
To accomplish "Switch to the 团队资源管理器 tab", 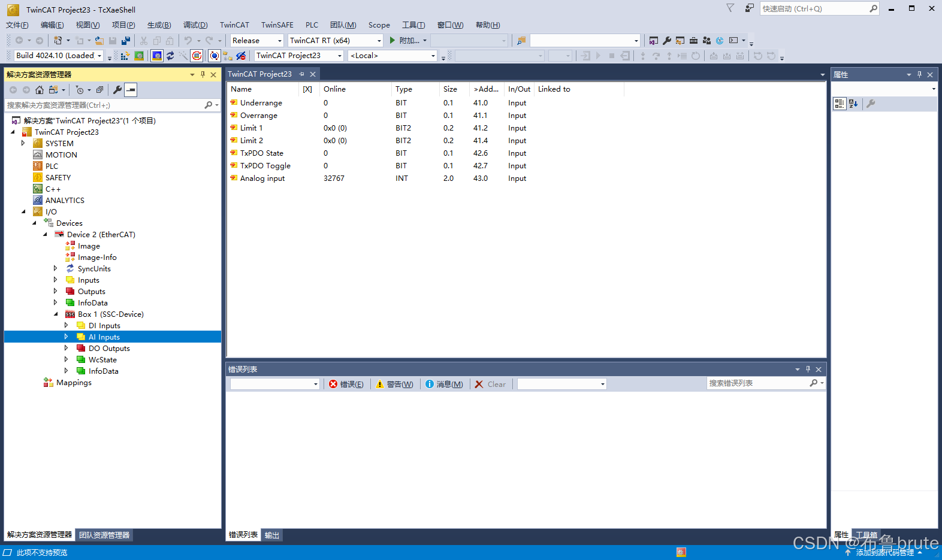I will (104, 535).
